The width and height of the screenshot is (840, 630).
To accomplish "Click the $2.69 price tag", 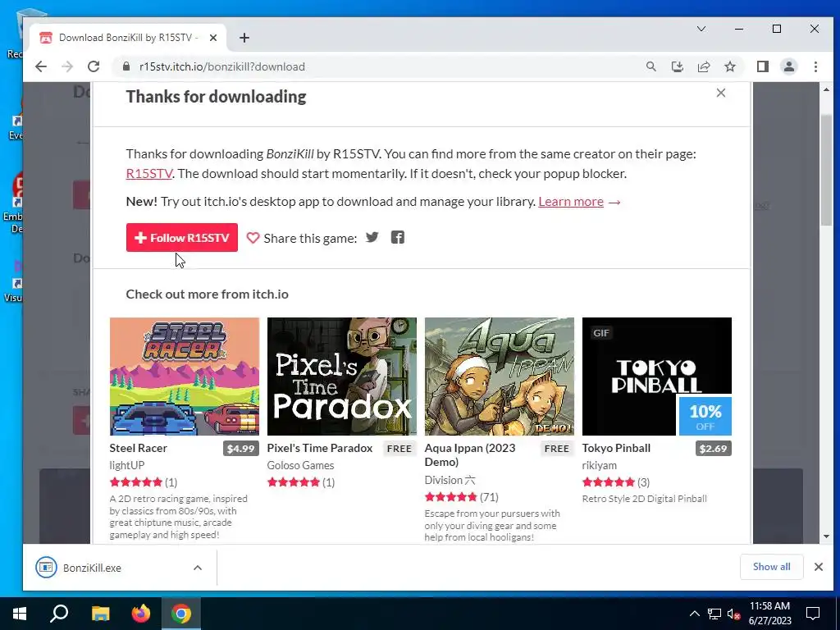I will (713, 449).
